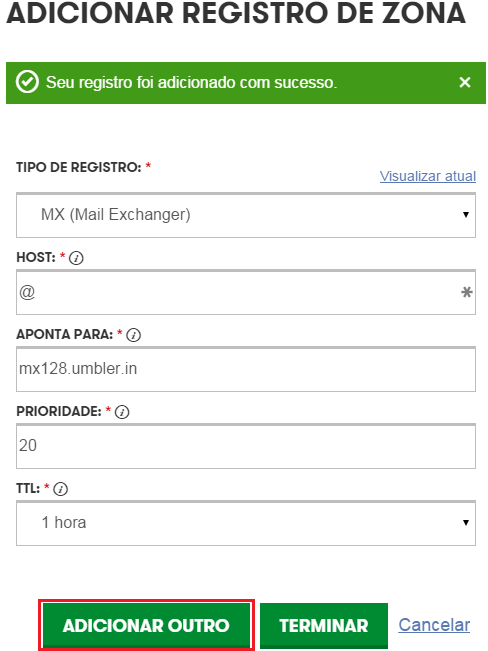Screen dimensions: 488x651
Task: Click the Cancelar link
Action: click(x=434, y=625)
